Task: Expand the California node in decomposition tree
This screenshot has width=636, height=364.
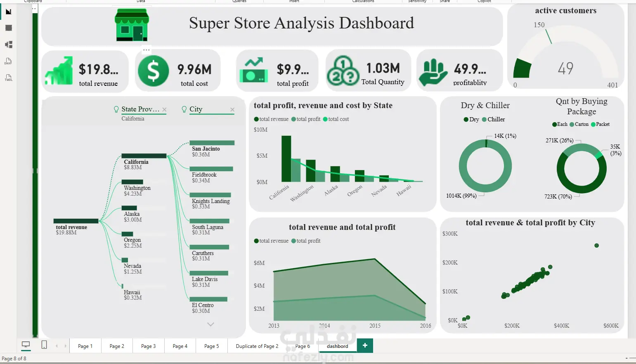Action: (x=144, y=156)
